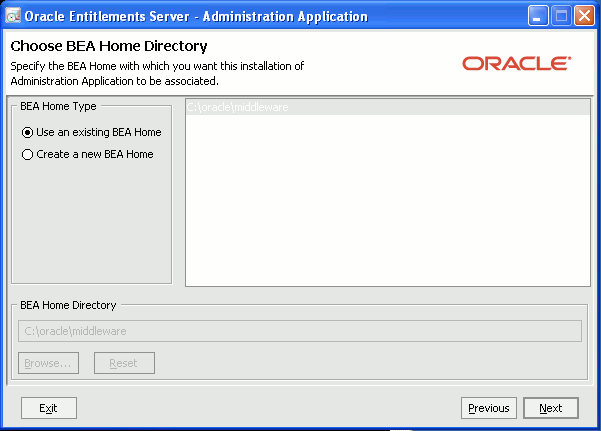Close the Administration Application window
The image size is (601, 431).
(x=584, y=16)
